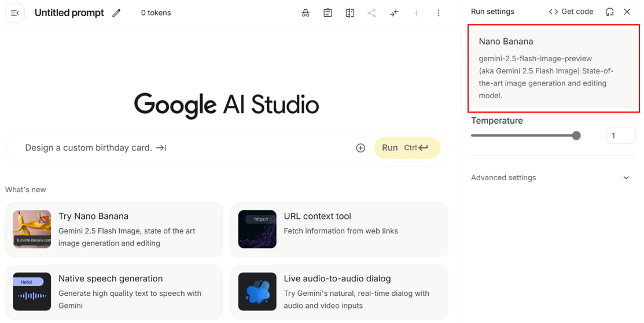This screenshot has height=323, width=644.
Task: Collapse the left navigation sidebar
Action: (15, 13)
